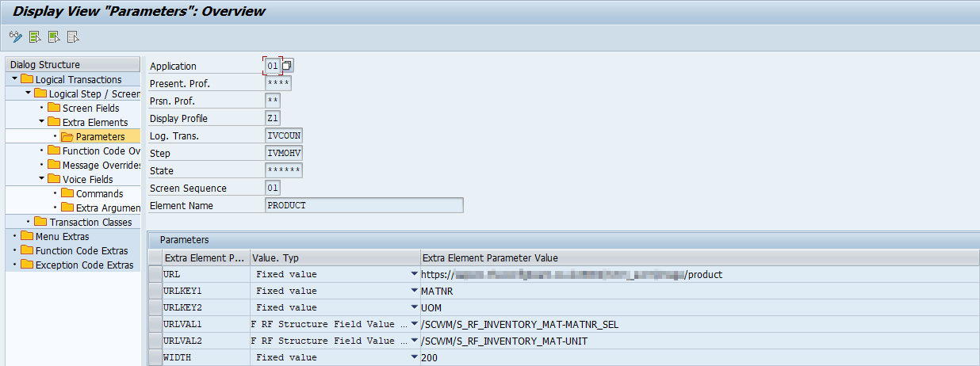The image size is (980, 366).
Task: Open Value Type dropdown for URLVAL1 row
Action: tap(414, 324)
